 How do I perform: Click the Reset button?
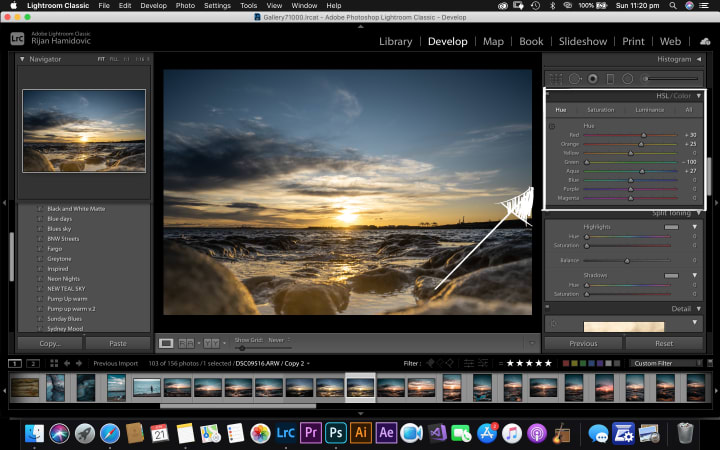coord(664,343)
